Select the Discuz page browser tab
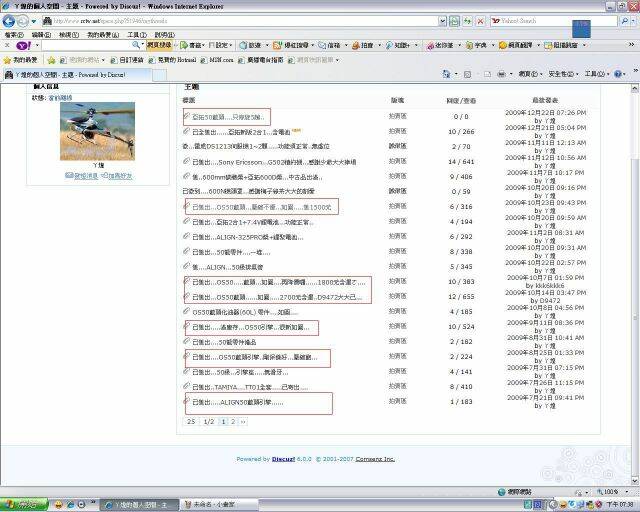 click(78, 75)
